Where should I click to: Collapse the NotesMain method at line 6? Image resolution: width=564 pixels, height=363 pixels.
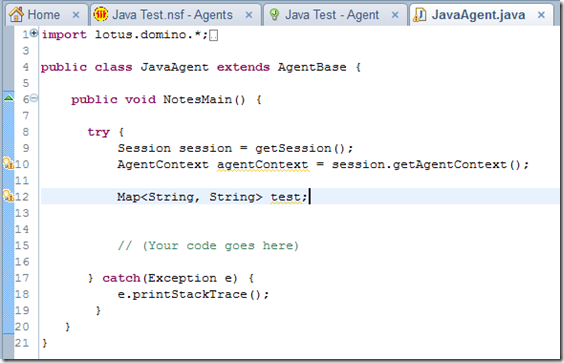[x=33, y=98]
